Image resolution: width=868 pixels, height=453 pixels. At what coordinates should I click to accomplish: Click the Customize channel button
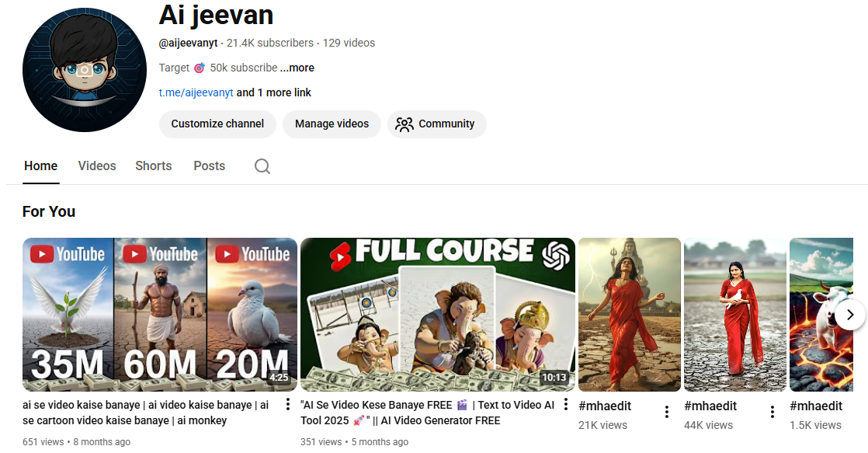[x=217, y=124]
